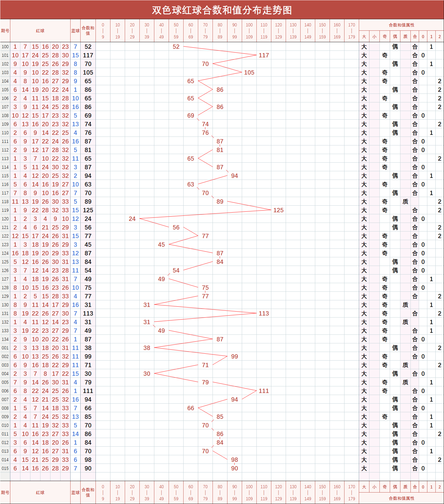
Task: Click plotted trend point 125 on chart
Action: pyautogui.click(x=278, y=210)
